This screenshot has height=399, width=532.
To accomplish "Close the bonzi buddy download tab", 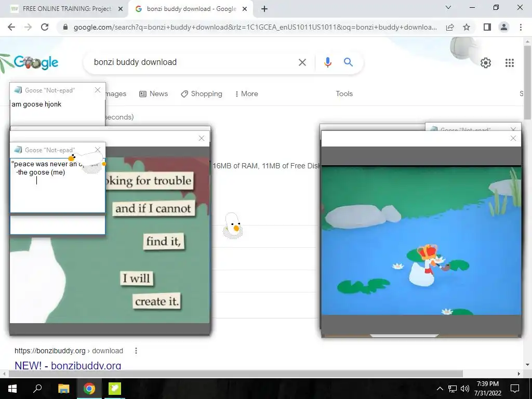I will click(x=245, y=9).
